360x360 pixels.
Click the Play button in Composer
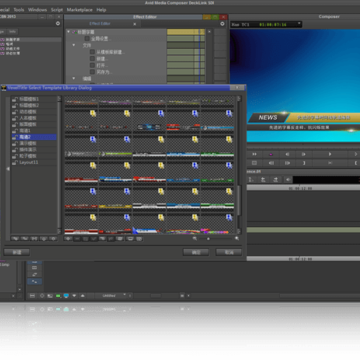(x=330, y=154)
